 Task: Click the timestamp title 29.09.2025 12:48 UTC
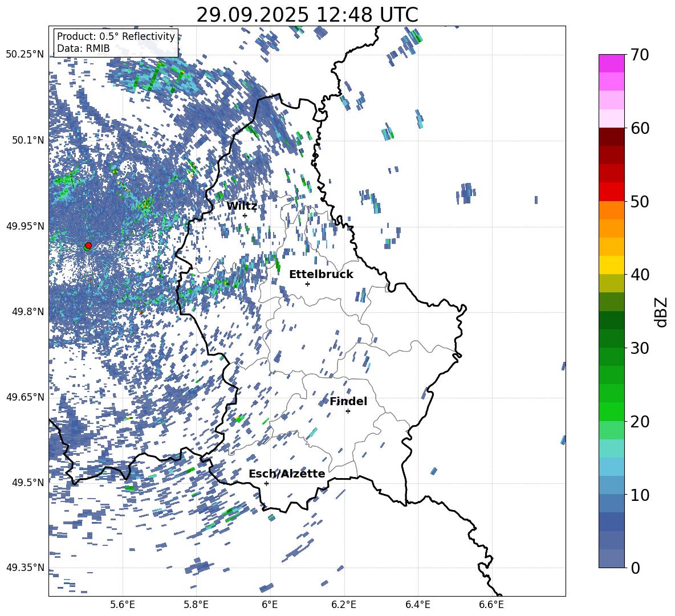coord(307,15)
